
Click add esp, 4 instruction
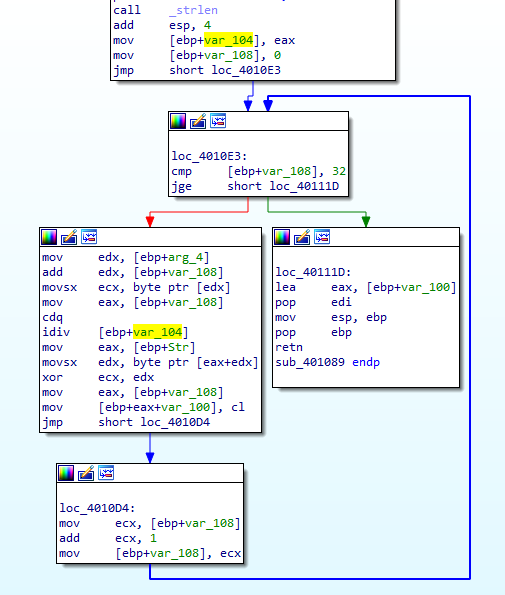pyautogui.click(x=162, y=25)
